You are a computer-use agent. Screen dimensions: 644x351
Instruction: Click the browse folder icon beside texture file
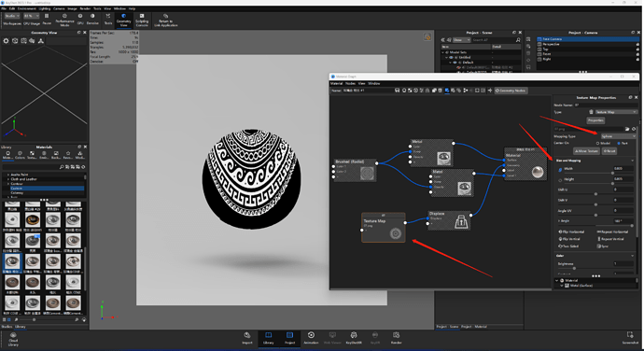click(x=627, y=129)
